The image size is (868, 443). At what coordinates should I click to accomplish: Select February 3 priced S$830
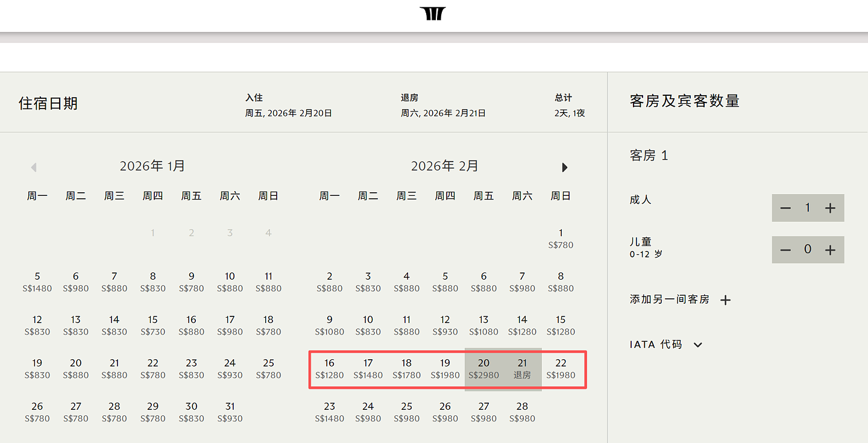pos(368,282)
